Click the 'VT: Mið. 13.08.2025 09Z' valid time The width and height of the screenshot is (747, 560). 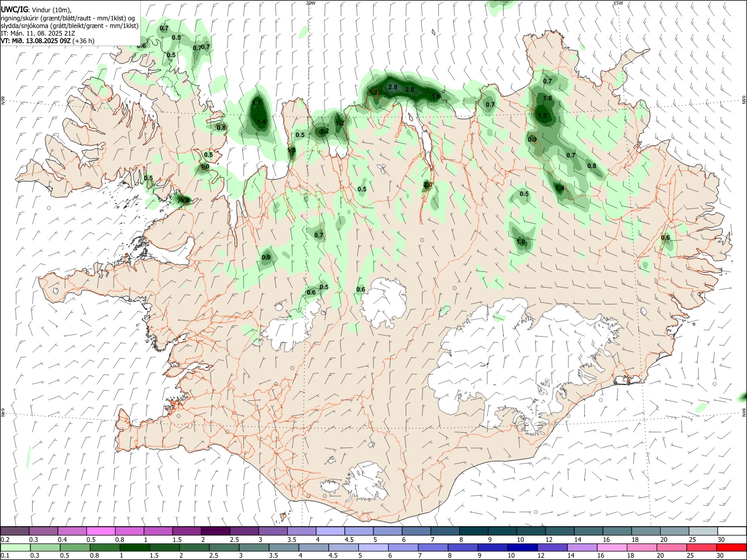(x=36, y=41)
